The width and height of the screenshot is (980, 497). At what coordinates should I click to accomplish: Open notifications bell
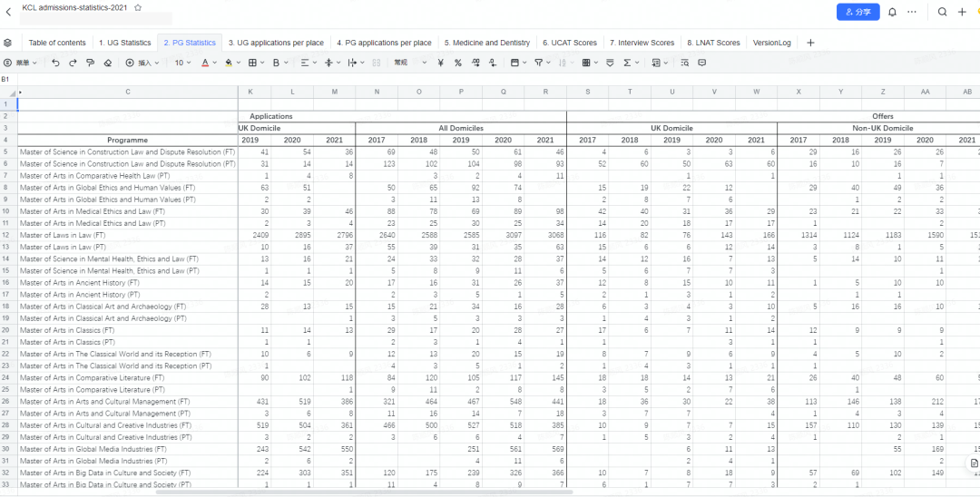tap(893, 12)
